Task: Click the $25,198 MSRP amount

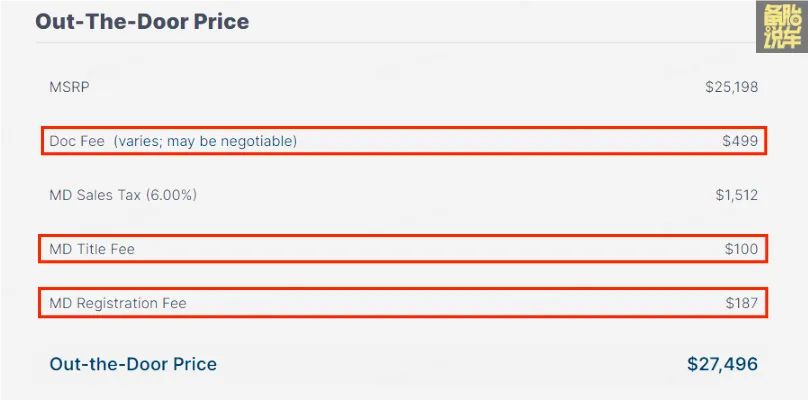Action: (x=731, y=87)
